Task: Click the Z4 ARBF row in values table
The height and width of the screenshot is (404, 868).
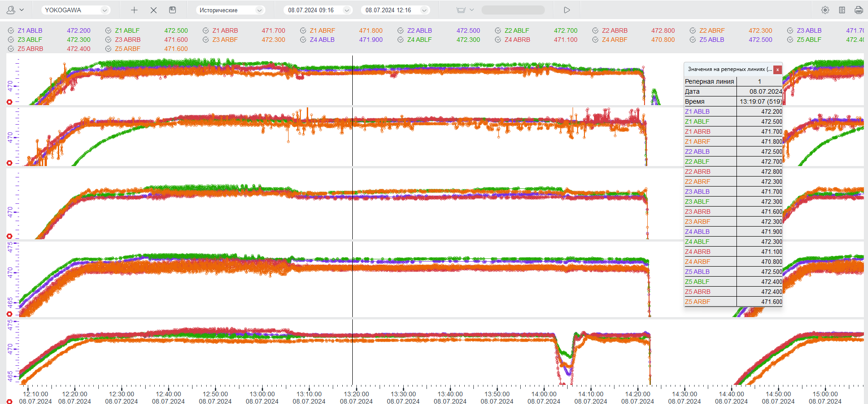Action: pyautogui.click(x=733, y=262)
